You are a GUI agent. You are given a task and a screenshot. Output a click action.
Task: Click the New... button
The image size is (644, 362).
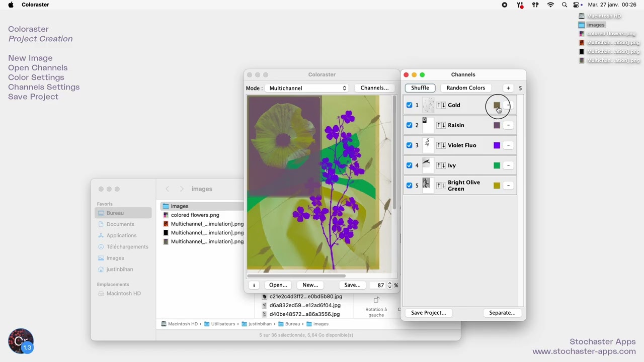[x=310, y=285]
